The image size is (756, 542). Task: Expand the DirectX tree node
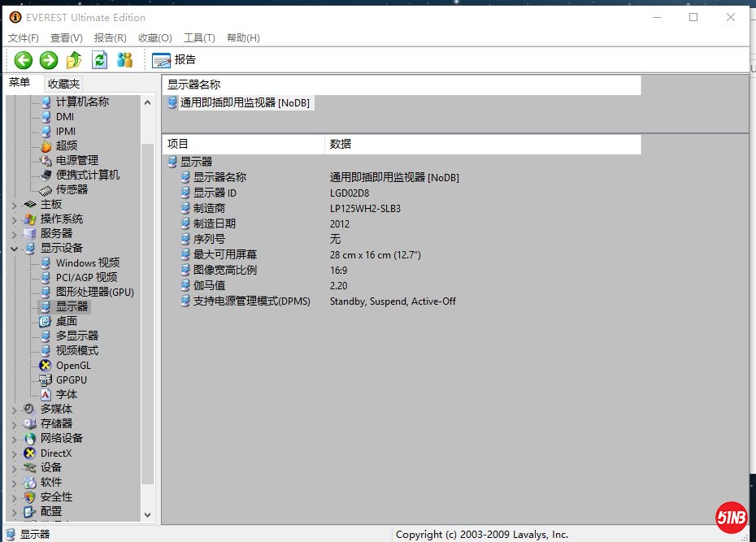click(x=14, y=453)
